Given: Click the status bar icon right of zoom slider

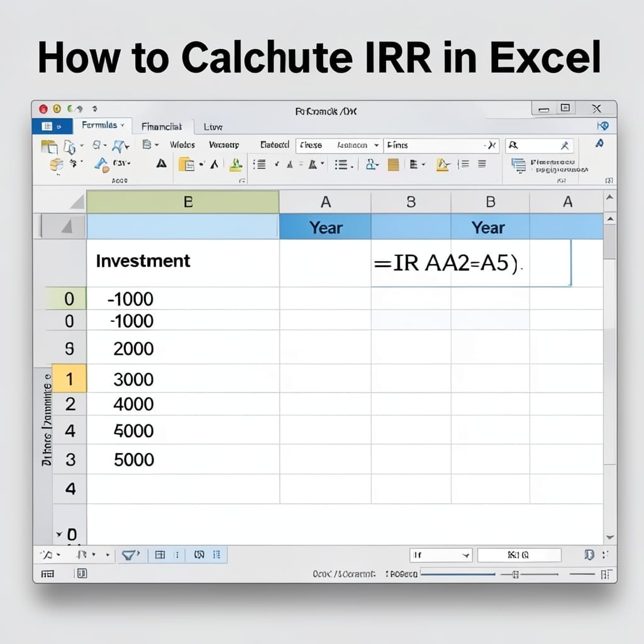Looking at the screenshot, I should click(606, 574).
